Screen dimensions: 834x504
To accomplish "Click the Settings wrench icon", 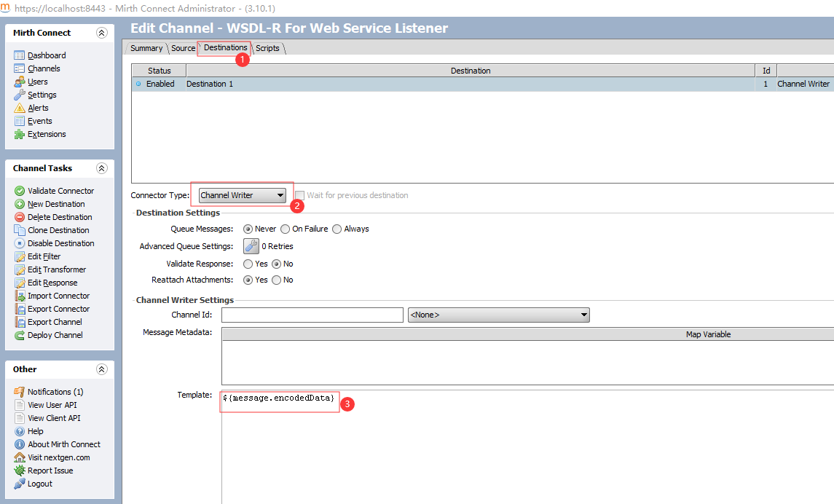I will coord(19,95).
